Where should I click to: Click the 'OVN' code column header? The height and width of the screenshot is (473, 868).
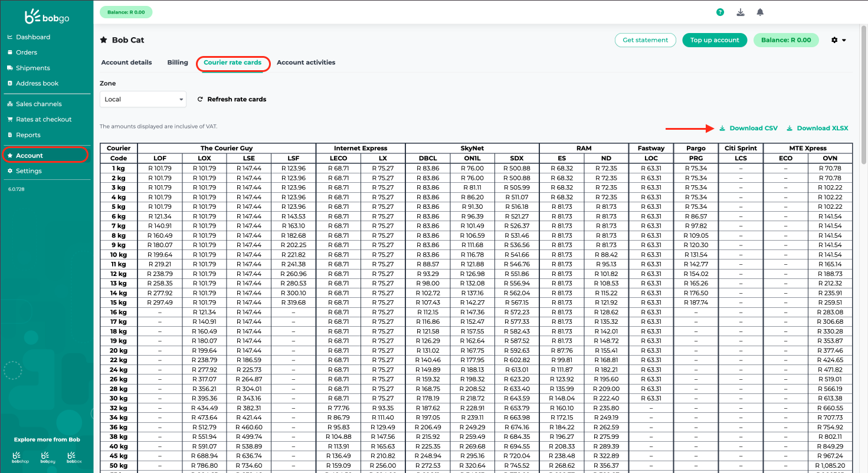830,158
